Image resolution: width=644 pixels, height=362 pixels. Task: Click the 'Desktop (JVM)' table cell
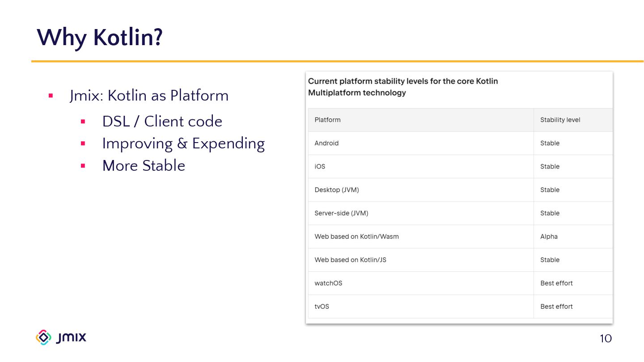[336, 190]
